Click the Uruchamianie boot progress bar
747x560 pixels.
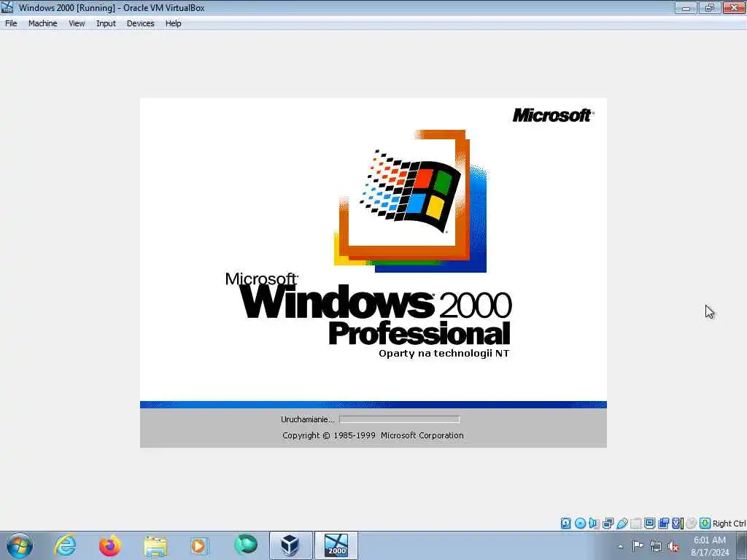pyautogui.click(x=399, y=419)
